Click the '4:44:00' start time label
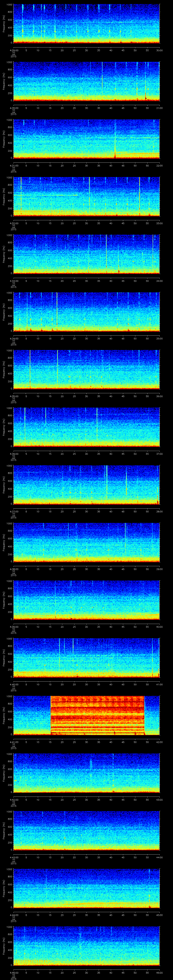173x980 pixels. click(13, 915)
